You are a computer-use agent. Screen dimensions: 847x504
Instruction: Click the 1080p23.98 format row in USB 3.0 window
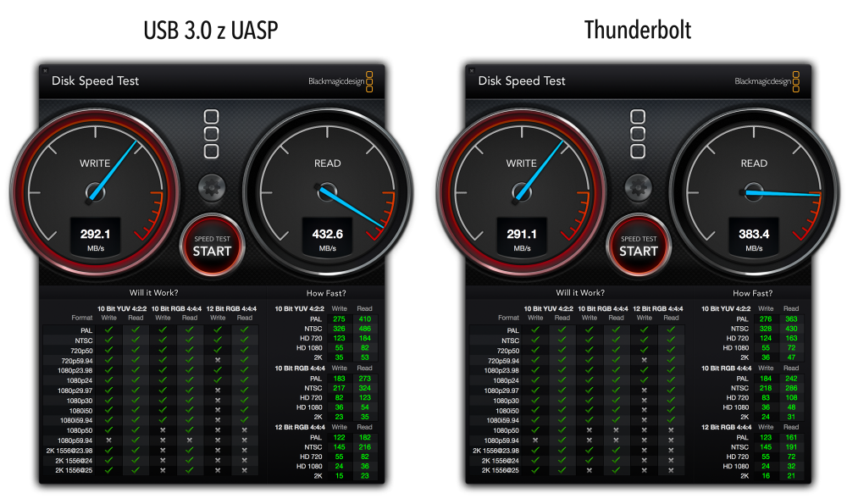pyautogui.click(x=150, y=370)
